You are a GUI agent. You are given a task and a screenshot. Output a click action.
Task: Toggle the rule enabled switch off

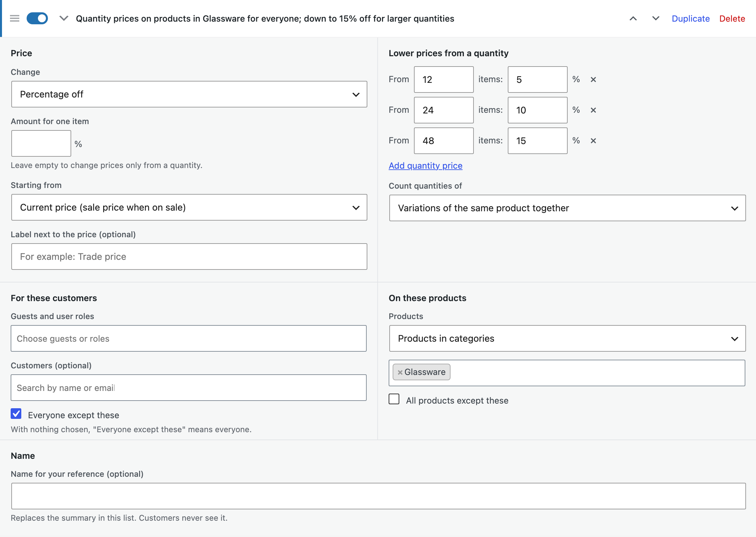[x=37, y=19]
